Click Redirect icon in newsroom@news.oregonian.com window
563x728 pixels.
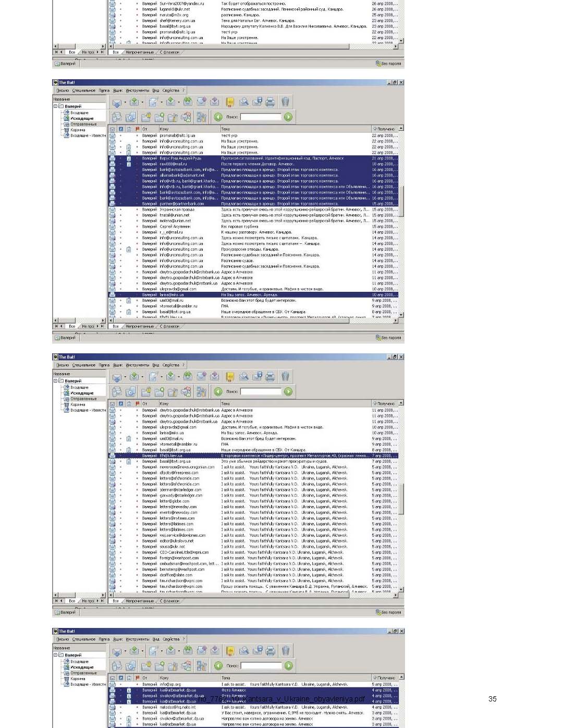(x=215, y=377)
